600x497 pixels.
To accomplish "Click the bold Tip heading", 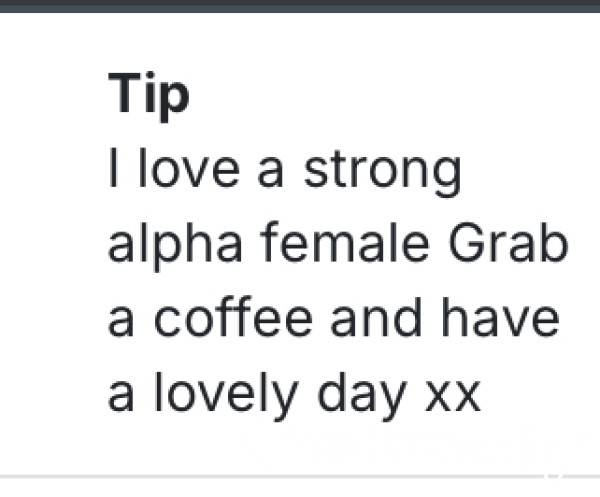I will tap(149, 96).
